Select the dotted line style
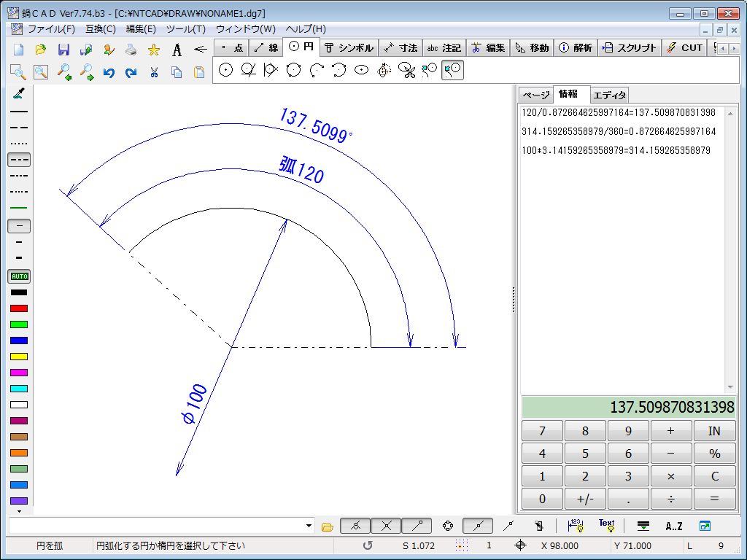Screen dimensions: 747x560 [x=19, y=144]
